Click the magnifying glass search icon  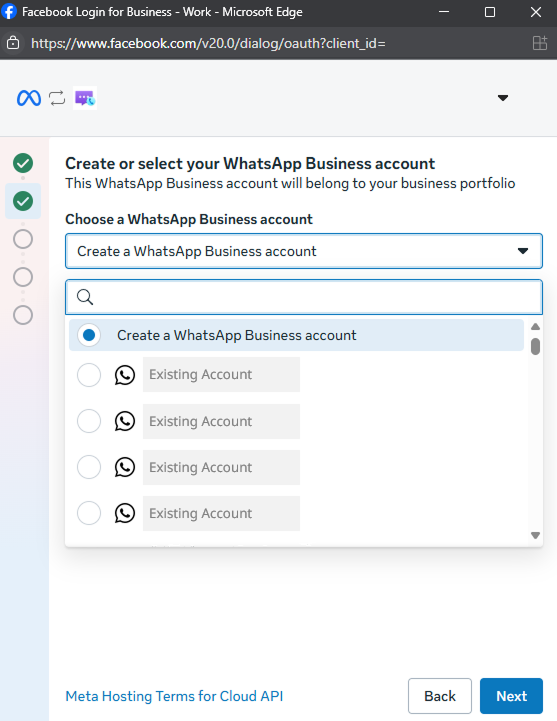pyautogui.click(x=85, y=297)
